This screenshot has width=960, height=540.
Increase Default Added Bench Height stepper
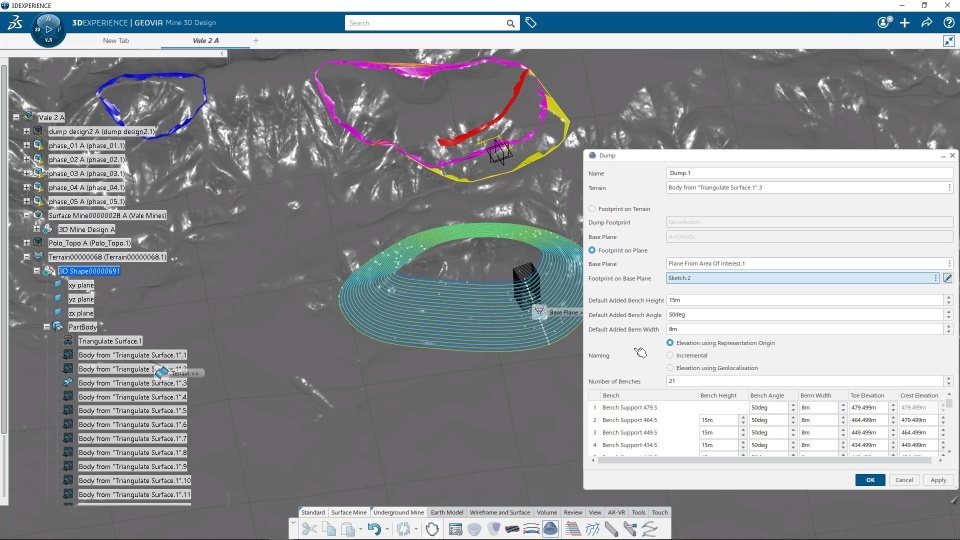pyautogui.click(x=949, y=298)
